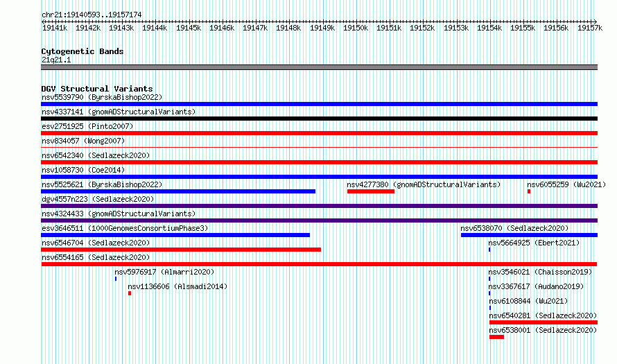The height and width of the screenshot is (364, 617).
Task: Click the Cytogenetic Bands track title
Action: 82,51
